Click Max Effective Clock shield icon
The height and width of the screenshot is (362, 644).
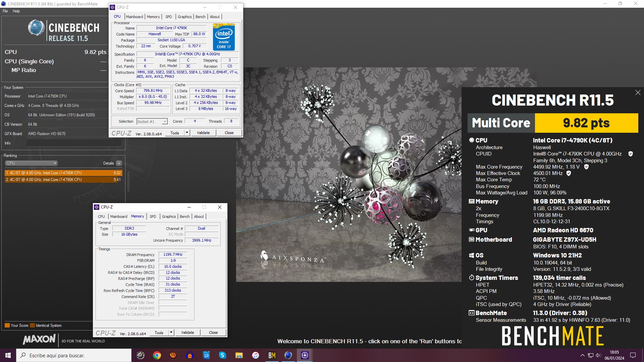[x=569, y=173]
